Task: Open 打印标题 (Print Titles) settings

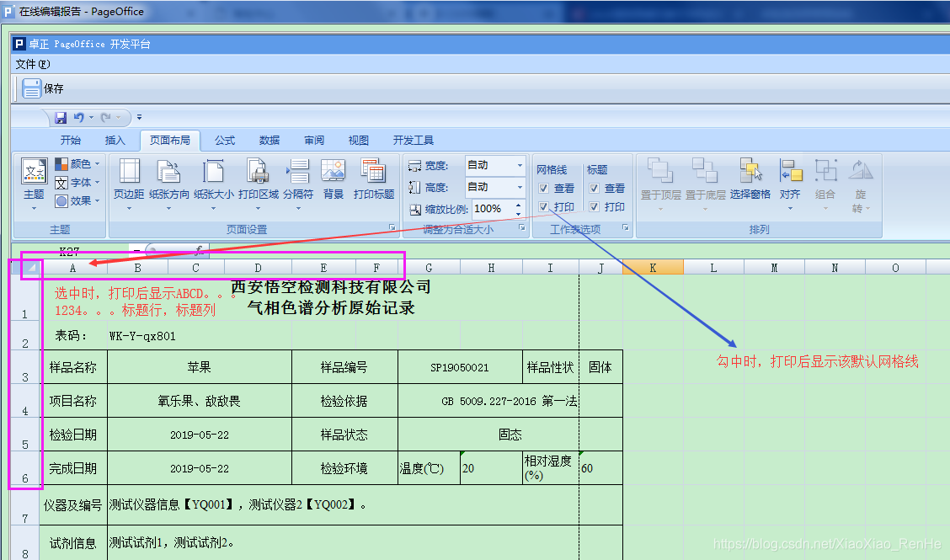Action: tap(373, 179)
